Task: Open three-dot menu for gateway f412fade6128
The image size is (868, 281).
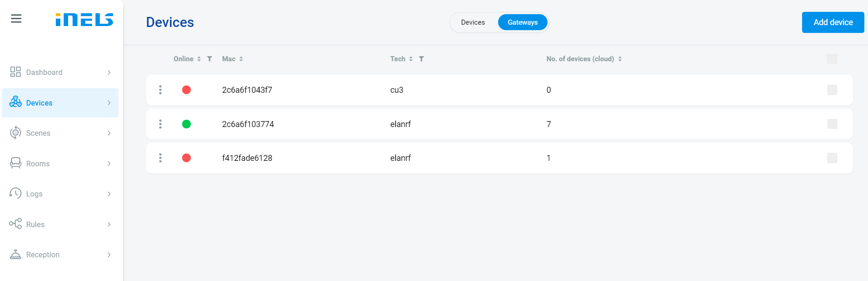Action: tap(160, 158)
